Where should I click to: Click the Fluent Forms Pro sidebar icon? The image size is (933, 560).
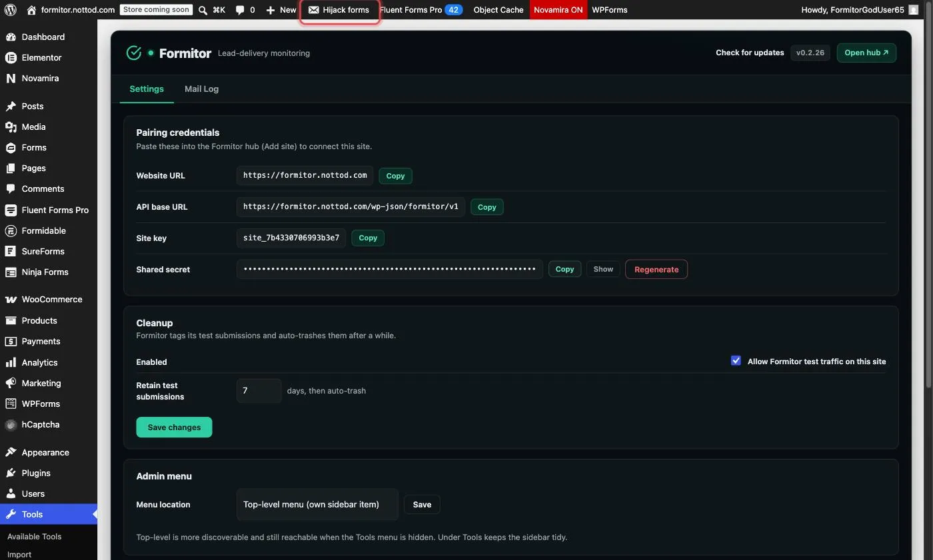click(11, 210)
